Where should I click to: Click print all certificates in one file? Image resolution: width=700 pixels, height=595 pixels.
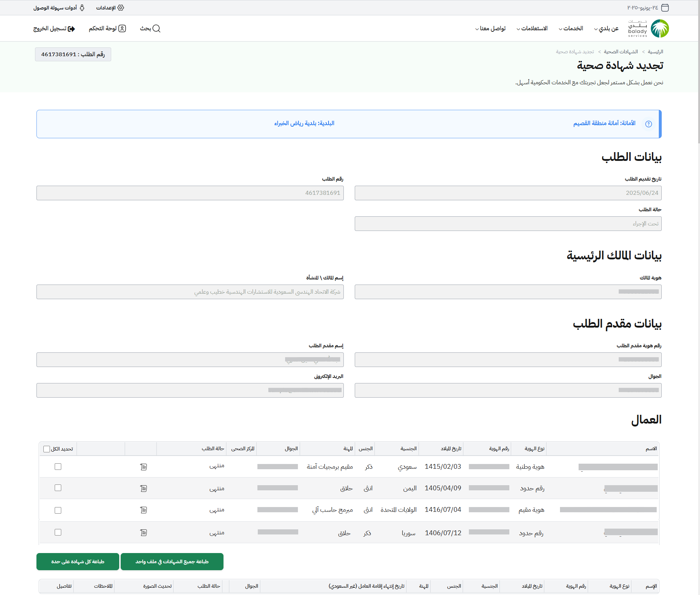point(172,562)
